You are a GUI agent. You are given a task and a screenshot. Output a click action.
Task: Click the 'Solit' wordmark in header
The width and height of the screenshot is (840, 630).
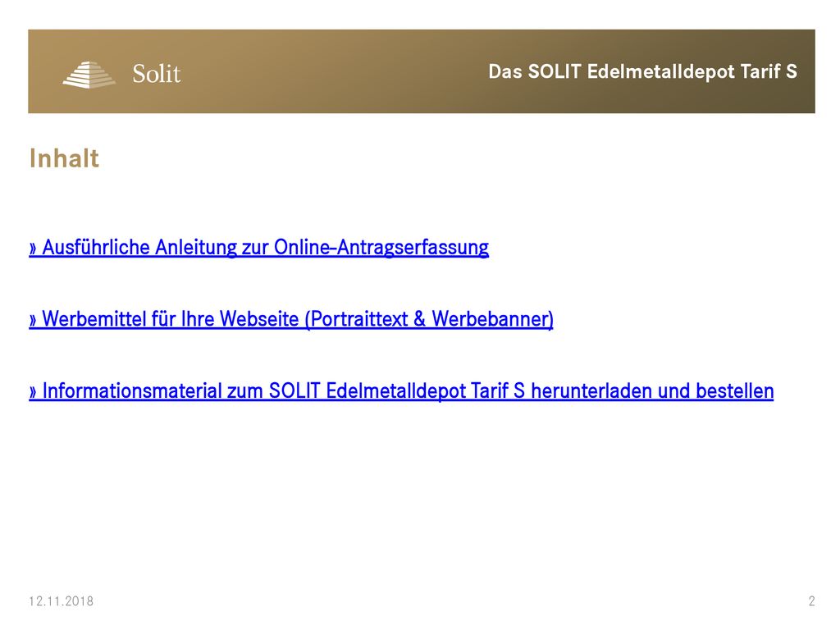point(157,74)
